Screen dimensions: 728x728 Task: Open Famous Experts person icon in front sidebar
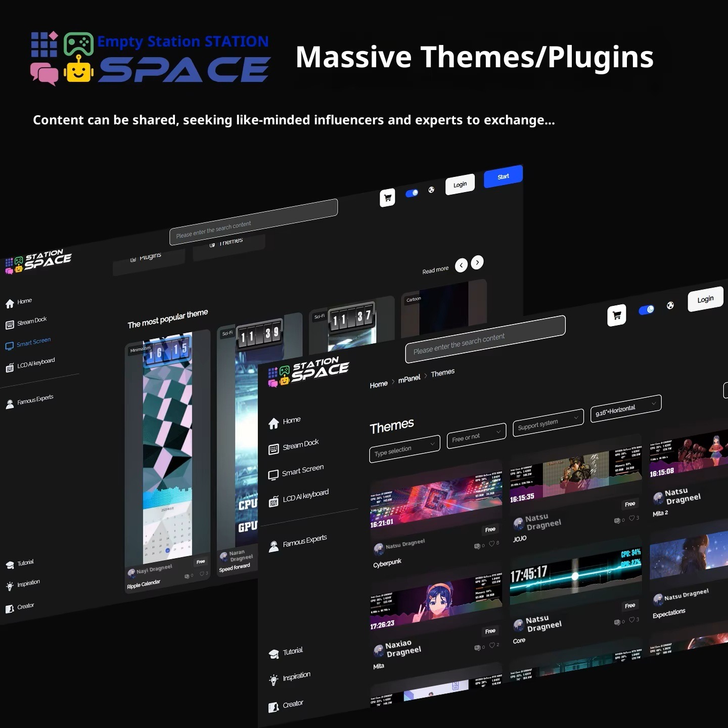pyautogui.click(x=274, y=547)
